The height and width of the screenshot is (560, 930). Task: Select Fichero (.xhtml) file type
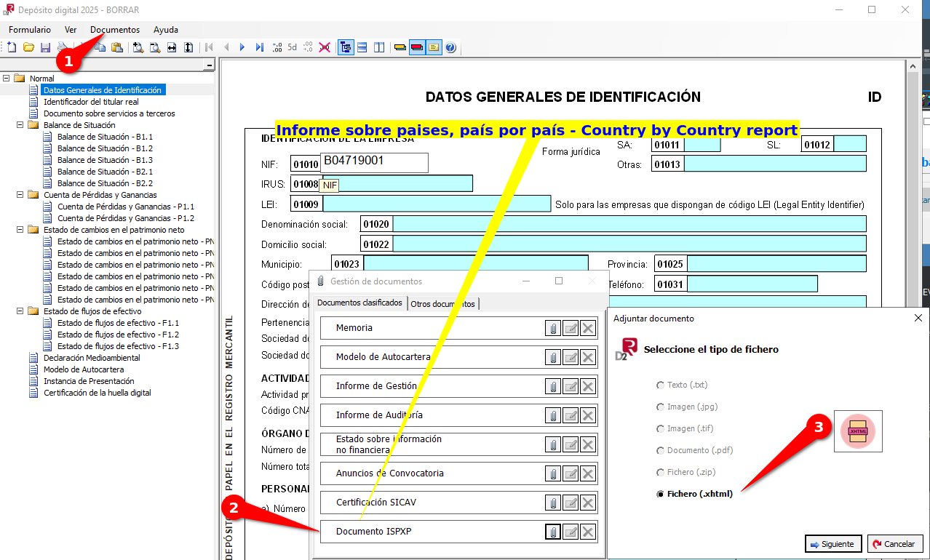tap(695, 494)
